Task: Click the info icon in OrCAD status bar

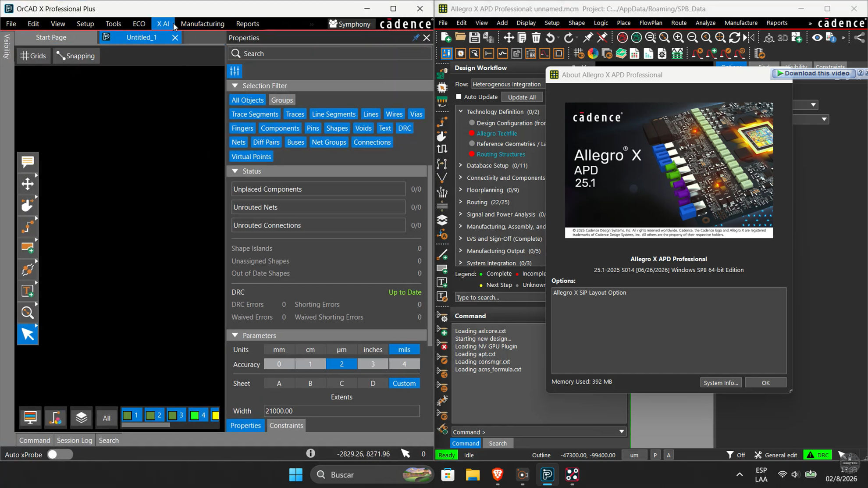Action: (x=310, y=453)
